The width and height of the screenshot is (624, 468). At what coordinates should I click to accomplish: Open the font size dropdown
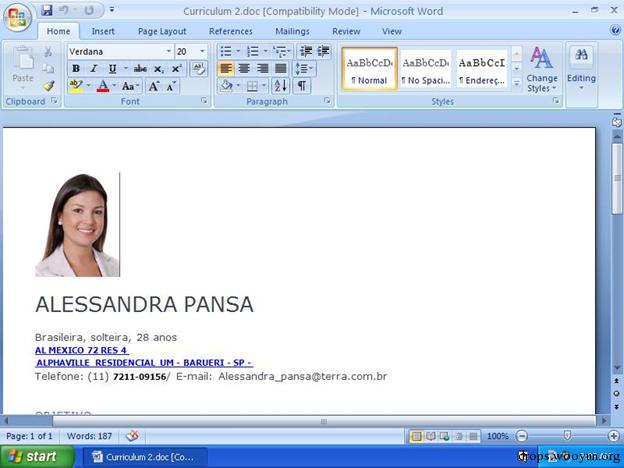click(202, 51)
